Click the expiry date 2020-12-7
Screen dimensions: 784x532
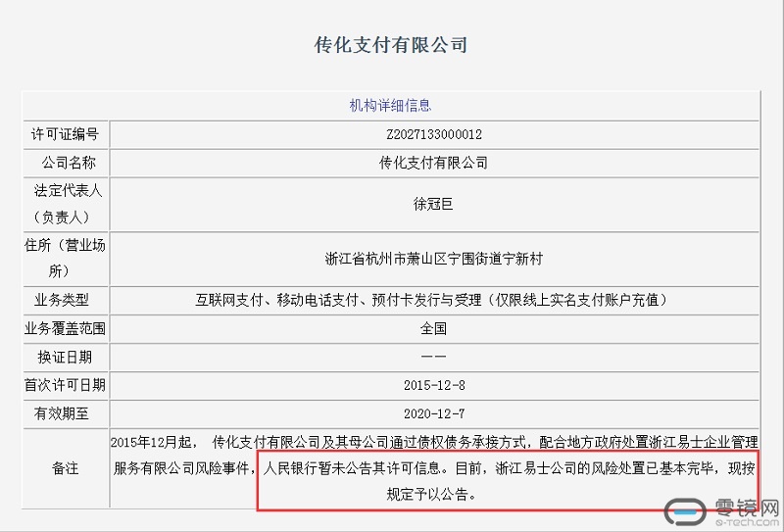tap(434, 414)
